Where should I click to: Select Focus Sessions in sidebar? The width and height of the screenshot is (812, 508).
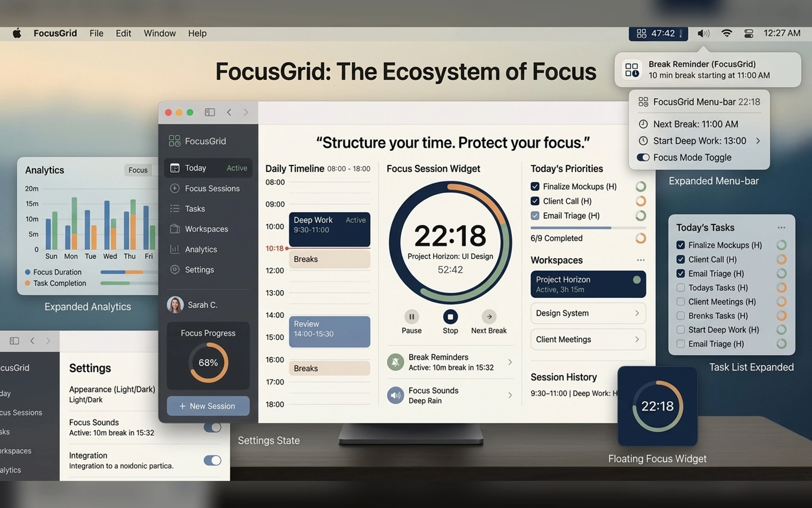coord(208,188)
